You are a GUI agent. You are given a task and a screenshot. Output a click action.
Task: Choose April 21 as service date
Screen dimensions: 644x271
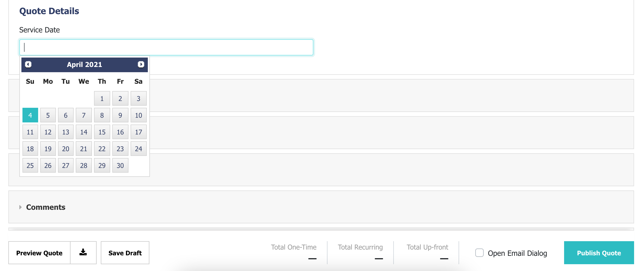[84, 149]
